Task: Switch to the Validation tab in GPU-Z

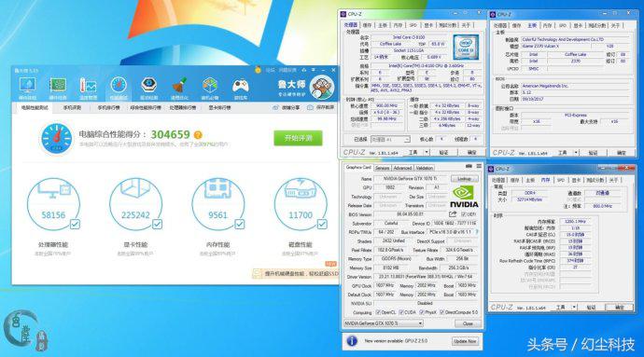Action: 425,168
